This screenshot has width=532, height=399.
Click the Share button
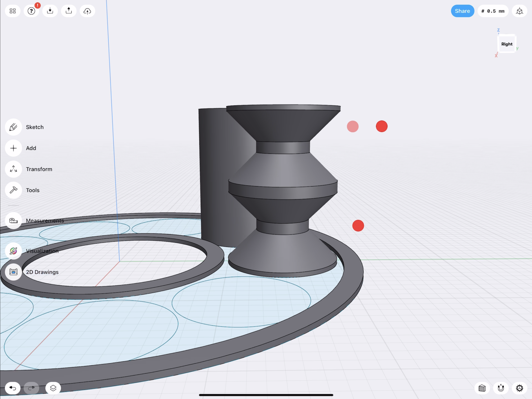point(462,11)
